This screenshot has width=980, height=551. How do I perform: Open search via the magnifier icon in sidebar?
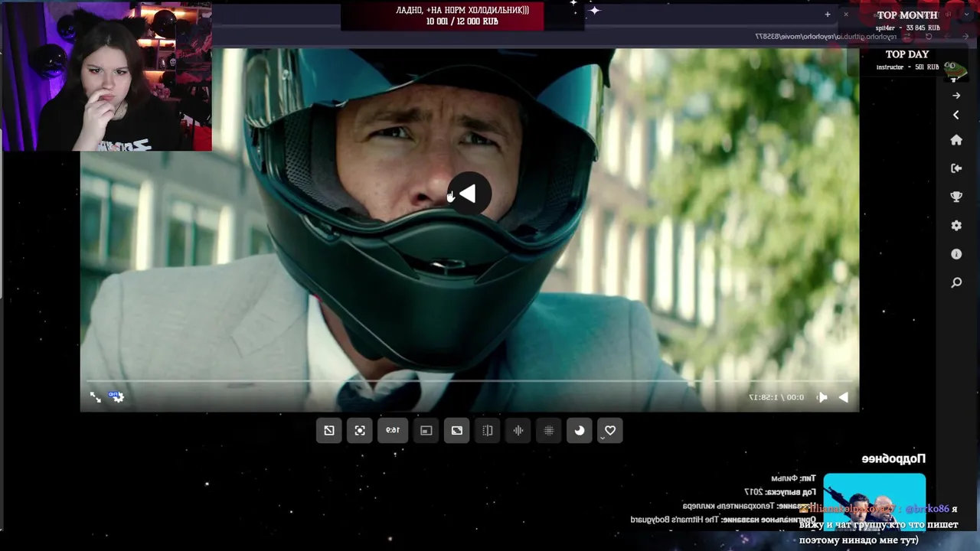point(956,283)
